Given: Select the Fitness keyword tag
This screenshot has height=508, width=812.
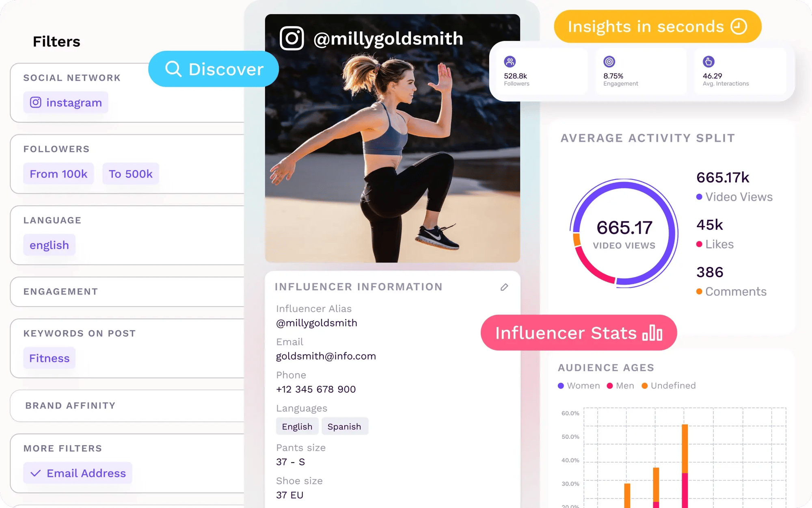Looking at the screenshot, I should pyautogui.click(x=50, y=358).
